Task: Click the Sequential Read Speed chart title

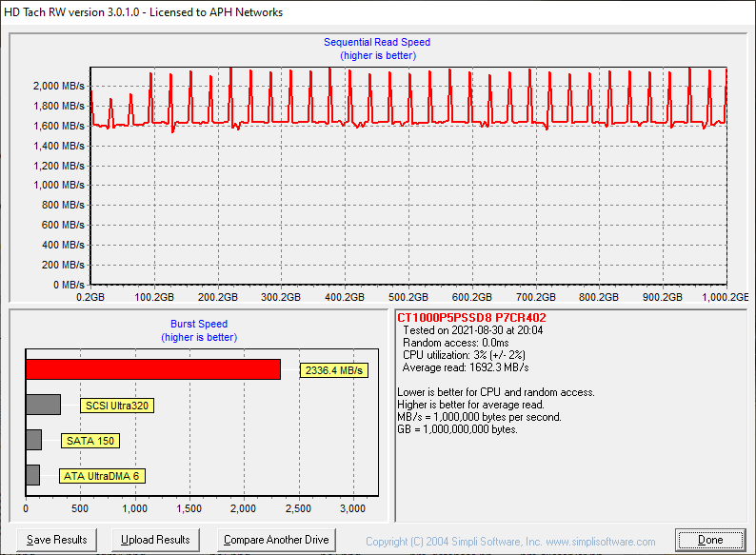Action: click(377, 42)
